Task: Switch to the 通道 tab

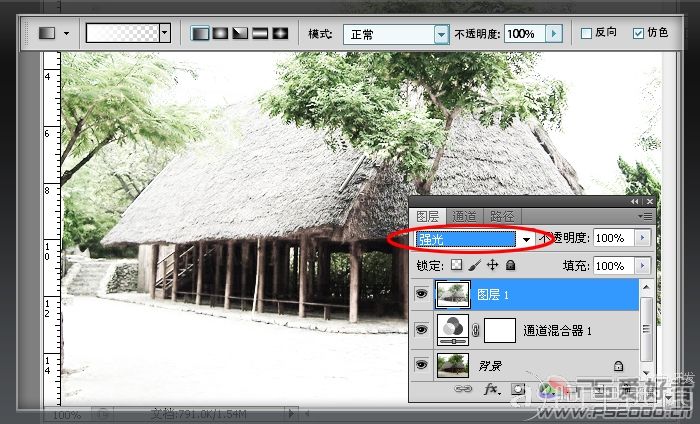Action: point(464,216)
